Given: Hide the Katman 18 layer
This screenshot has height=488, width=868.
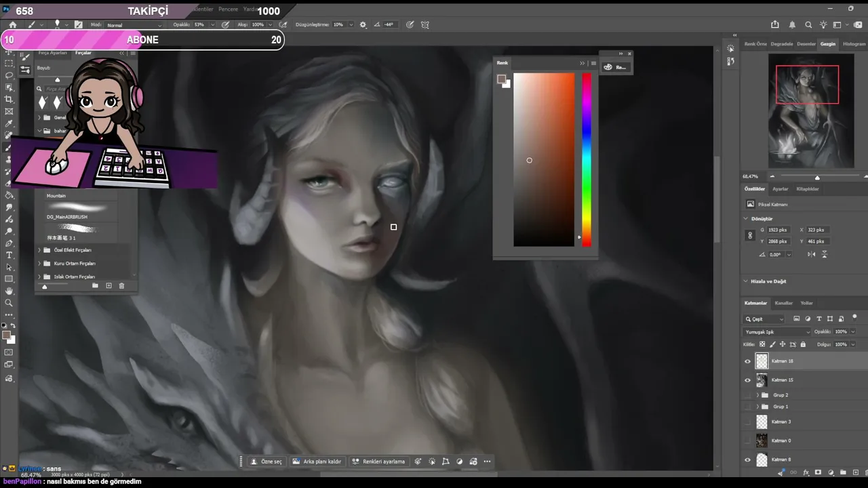Looking at the screenshot, I should [x=748, y=361].
